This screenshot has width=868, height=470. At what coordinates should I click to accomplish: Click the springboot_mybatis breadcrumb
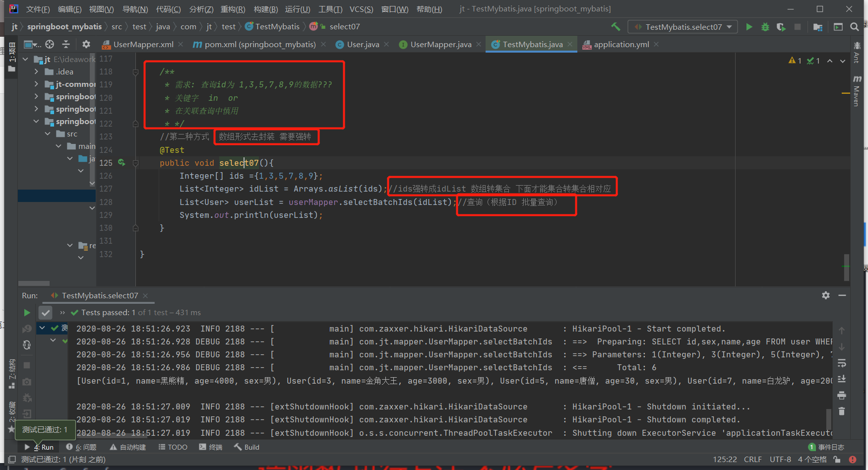coord(64,27)
